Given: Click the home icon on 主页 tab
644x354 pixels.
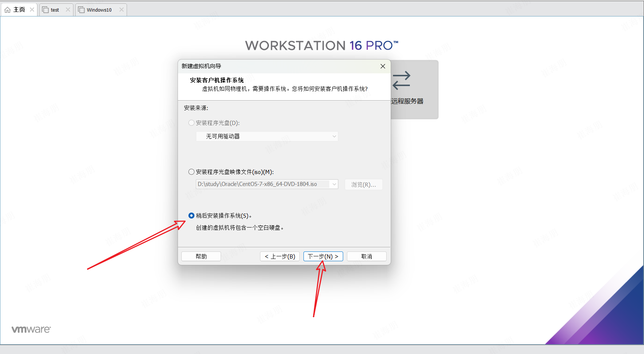Looking at the screenshot, I should 7,10.
